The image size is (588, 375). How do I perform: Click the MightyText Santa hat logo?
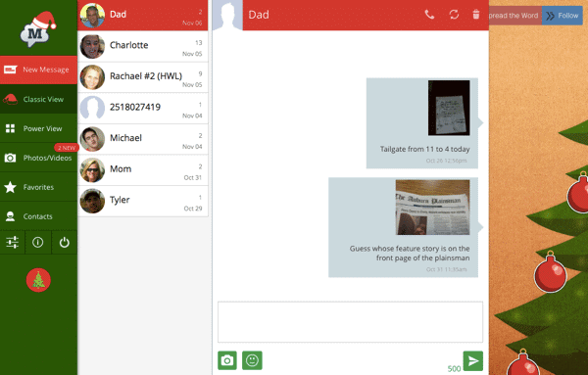tap(37, 28)
